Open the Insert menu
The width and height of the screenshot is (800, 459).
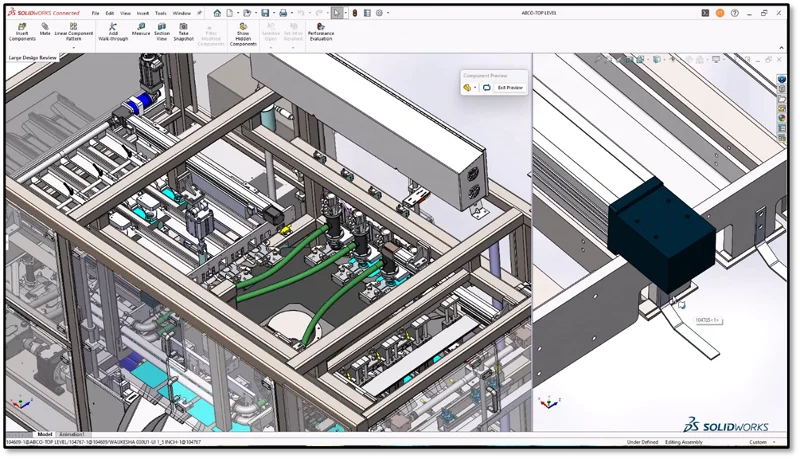(x=140, y=13)
